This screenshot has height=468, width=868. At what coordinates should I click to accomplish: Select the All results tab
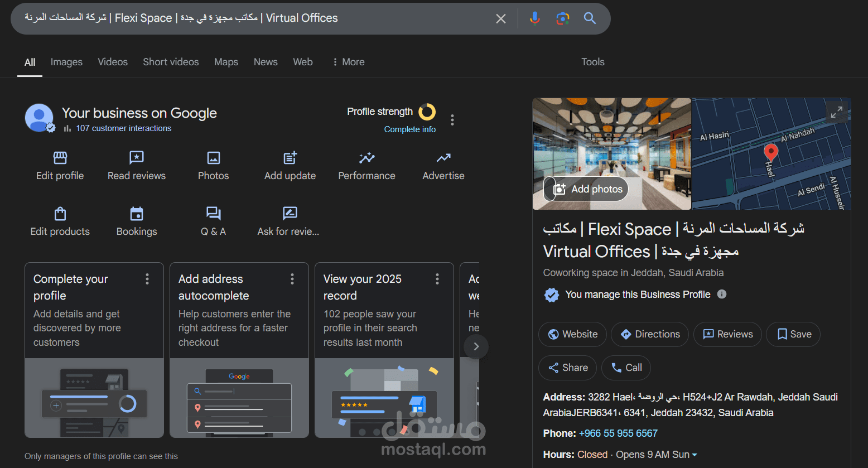click(x=30, y=62)
